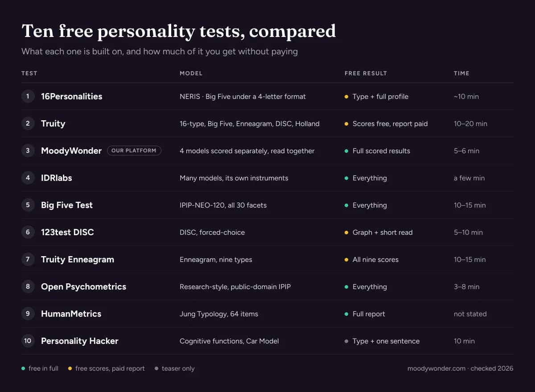The width and height of the screenshot is (535, 392).
Task: Click 'Everything' in the Open Psychometrics row
Action: tap(370, 286)
